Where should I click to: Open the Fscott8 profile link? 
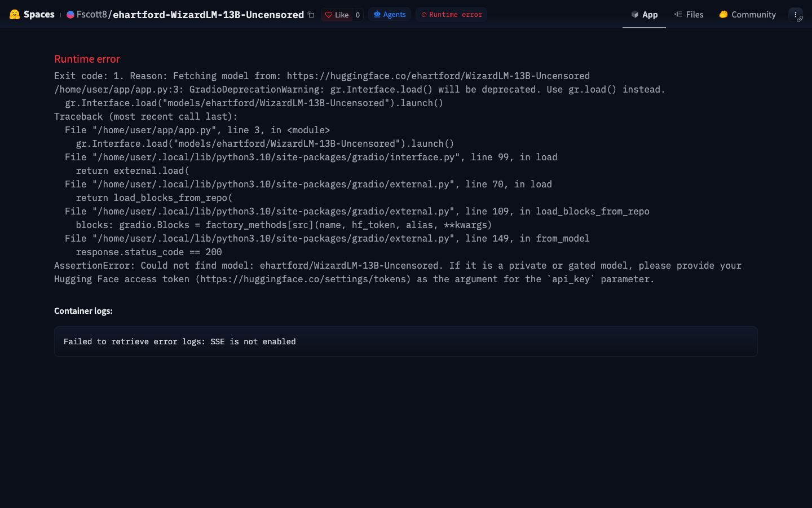tap(91, 15)
